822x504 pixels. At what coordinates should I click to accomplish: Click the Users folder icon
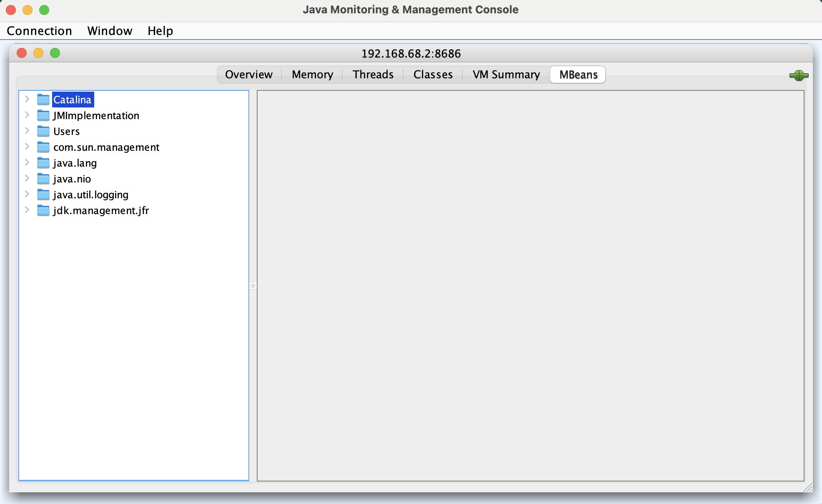coord(43,131)
